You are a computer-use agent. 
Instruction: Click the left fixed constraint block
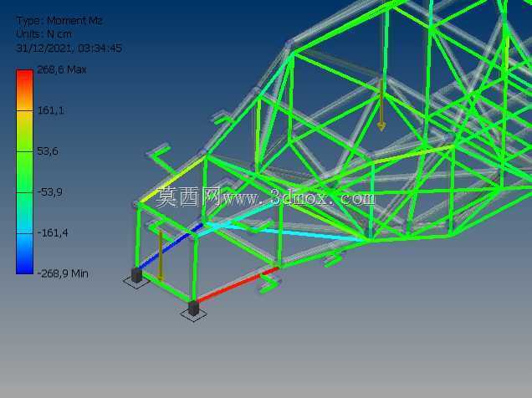[136, 275]
